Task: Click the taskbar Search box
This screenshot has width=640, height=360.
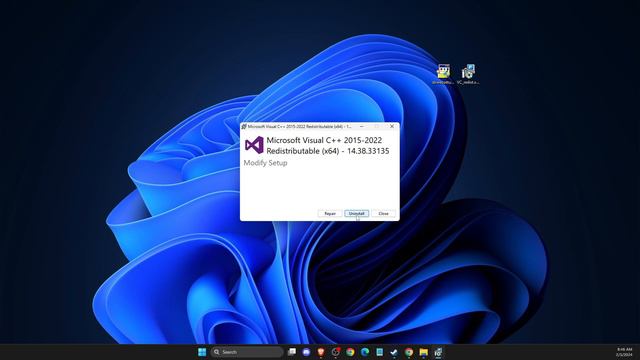Action: point(247,352)
